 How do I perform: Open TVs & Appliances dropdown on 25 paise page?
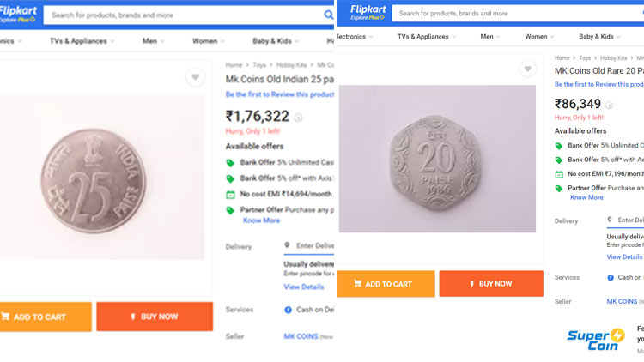pyautogui.click(x=82, y=41)
